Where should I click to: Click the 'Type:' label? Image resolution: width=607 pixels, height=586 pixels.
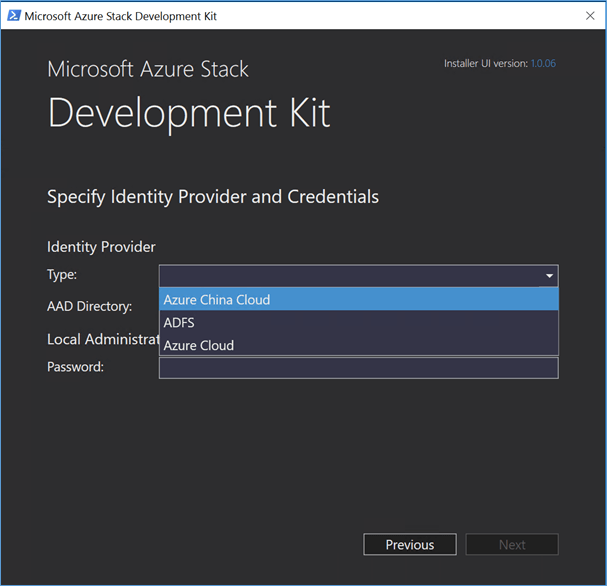[x=62, y=275]
